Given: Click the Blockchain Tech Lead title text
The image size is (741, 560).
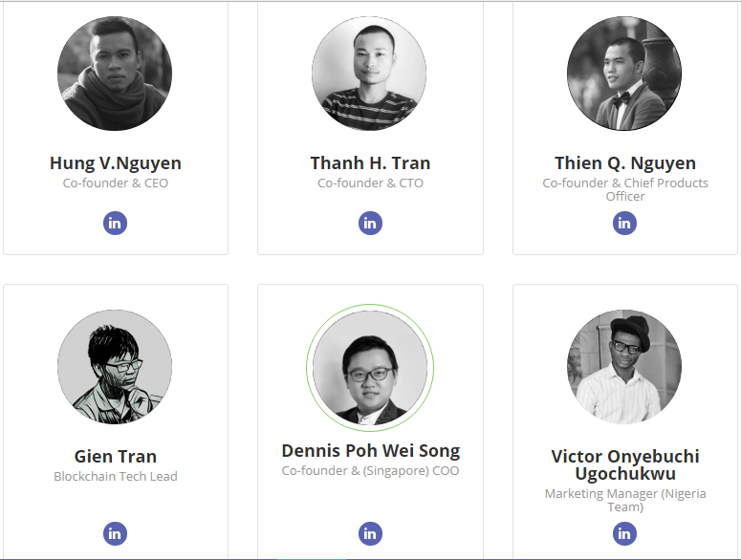Looking at the screenshot, I should [115, 477].
